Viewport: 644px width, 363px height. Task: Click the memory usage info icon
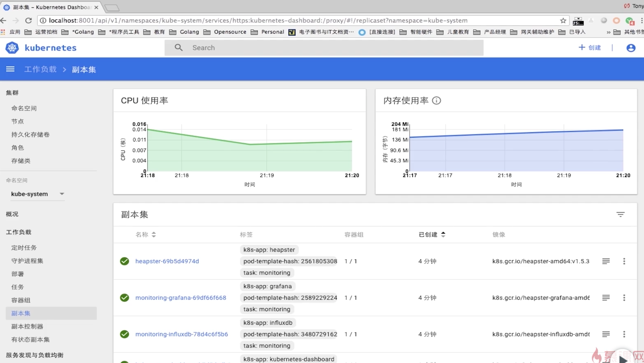coord(436,101)
